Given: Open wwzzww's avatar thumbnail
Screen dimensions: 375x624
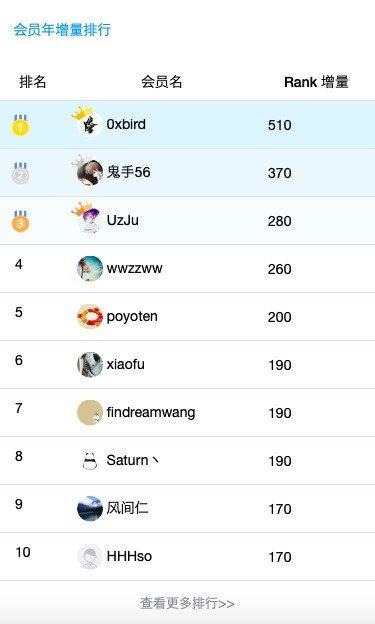Looking at the screenshot, I should point(90,269).
